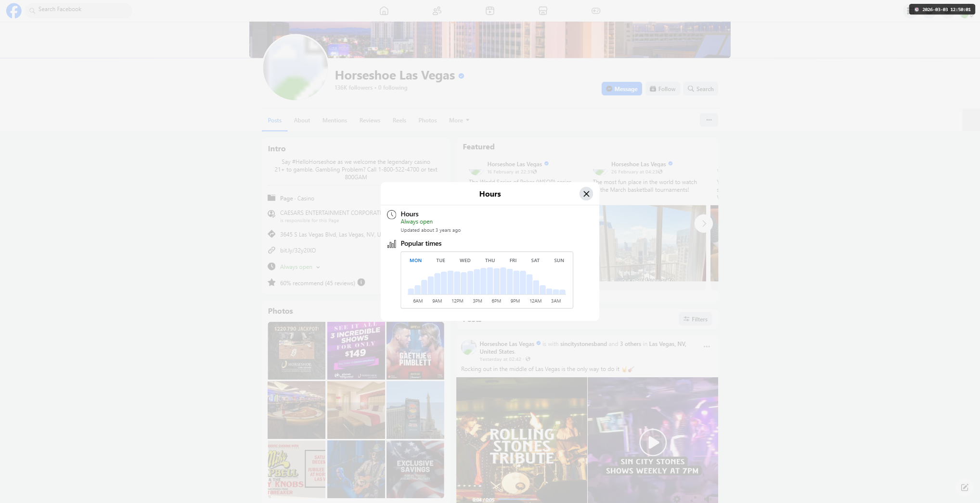
Task: Click the Horseshoe Las Vegas profile picture
Action: pos(295,67)
